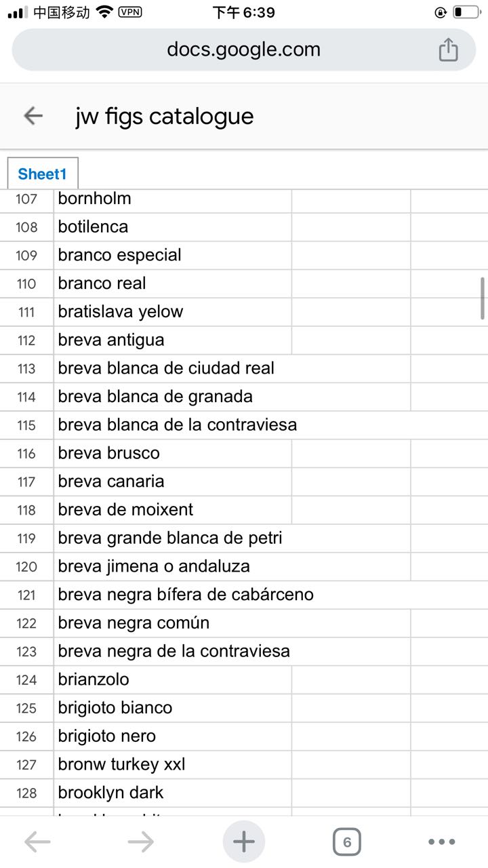
Task: Tap the browser forward arrow
Action: 141,842
